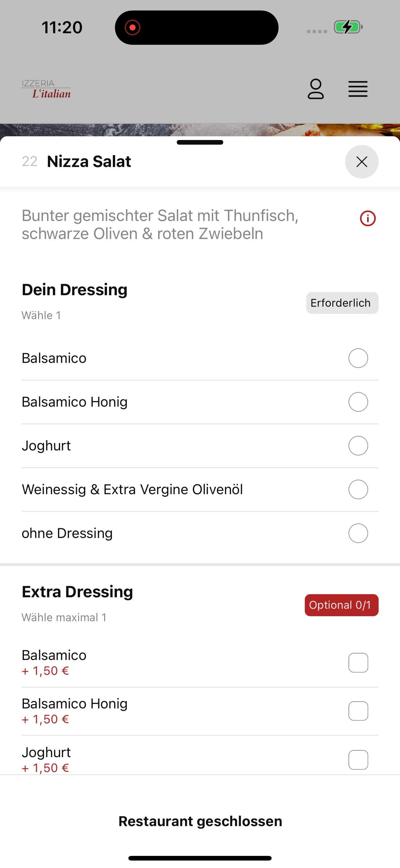400x868 pixels.
Task: Tap the battery charging indicator
Action: click(x=348, y=27)
